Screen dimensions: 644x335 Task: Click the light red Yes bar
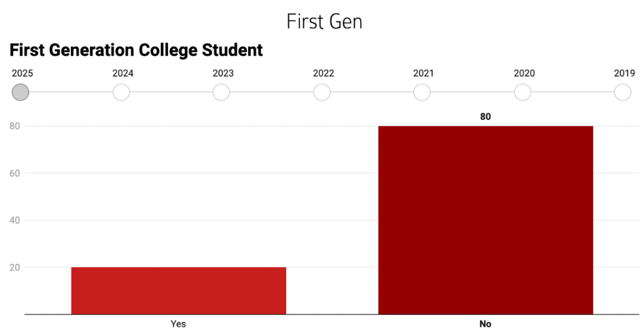point(178,290)
